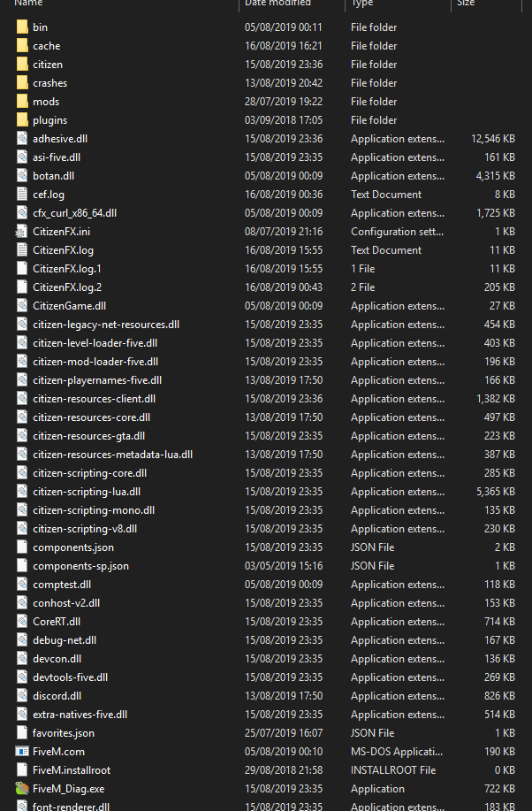Click the INSTALLROOT File type cell

[393, 770]
